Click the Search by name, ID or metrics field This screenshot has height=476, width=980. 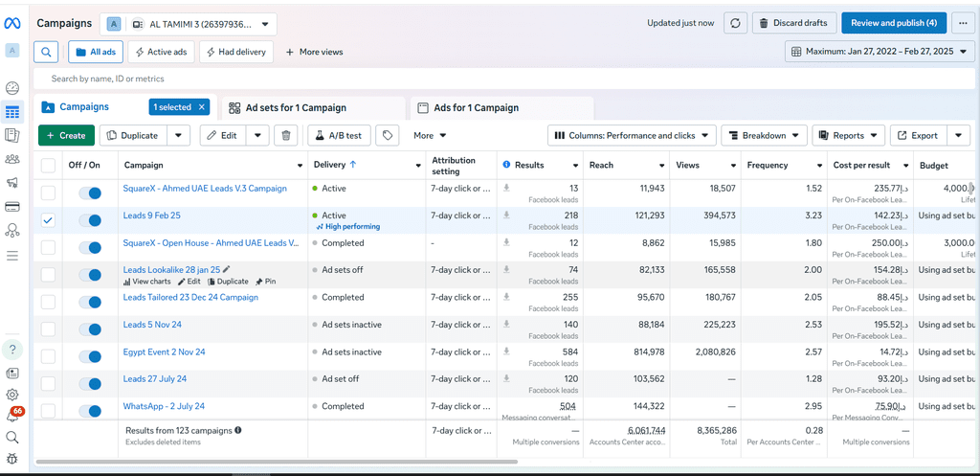505,79
